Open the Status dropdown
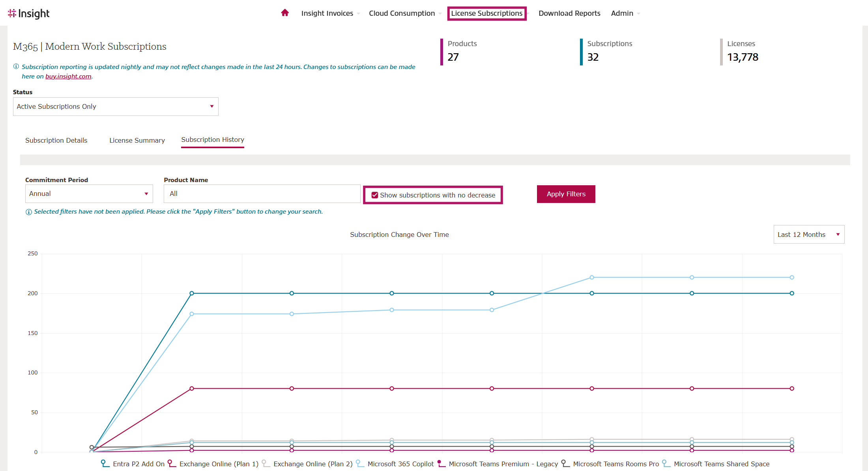The width and height of the screenshot is (868, 471). point(116,106)
